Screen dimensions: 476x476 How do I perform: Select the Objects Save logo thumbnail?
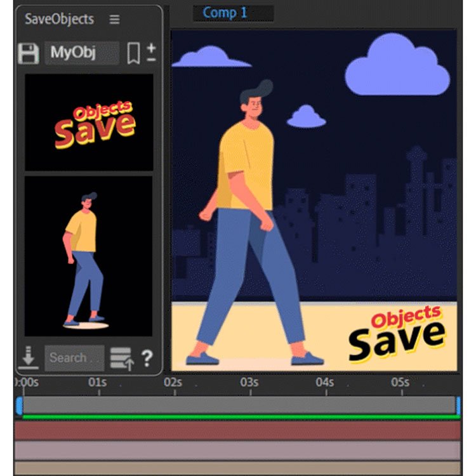(x=89, y=122)
